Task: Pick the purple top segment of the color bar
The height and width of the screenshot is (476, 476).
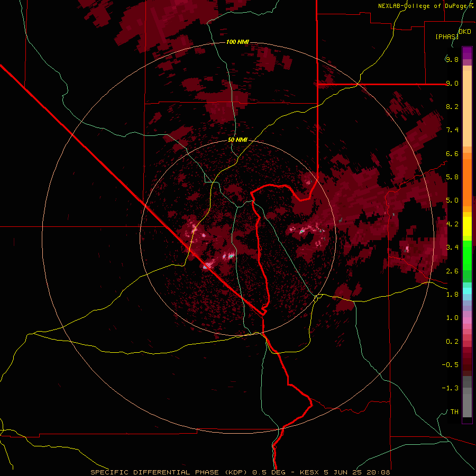Action: click(467, 53)
